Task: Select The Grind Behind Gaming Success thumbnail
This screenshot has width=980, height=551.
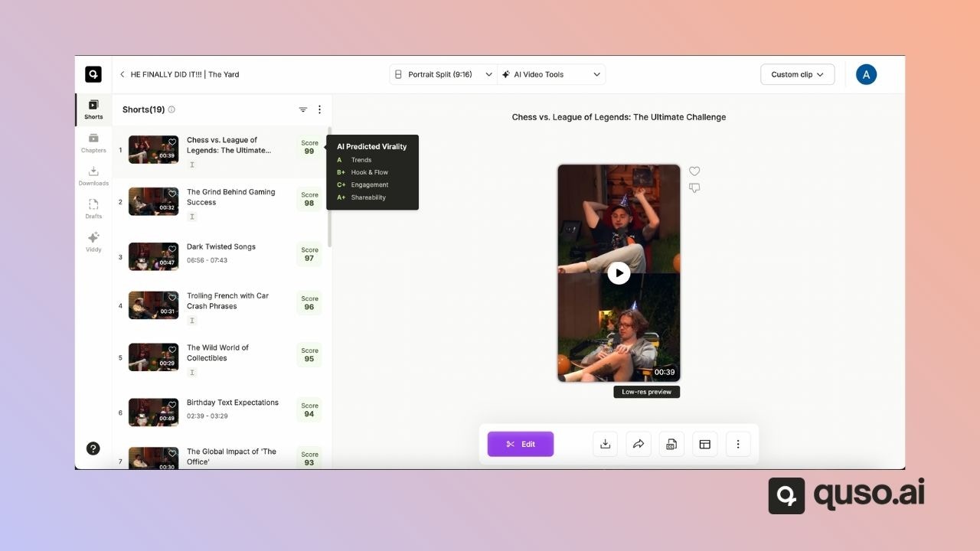Action: click(x=153, y=201)
